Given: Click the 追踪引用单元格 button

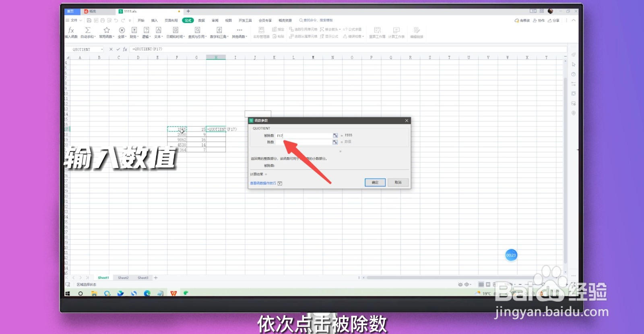Looking at the screenshot, I should click(x=303, y=29).
